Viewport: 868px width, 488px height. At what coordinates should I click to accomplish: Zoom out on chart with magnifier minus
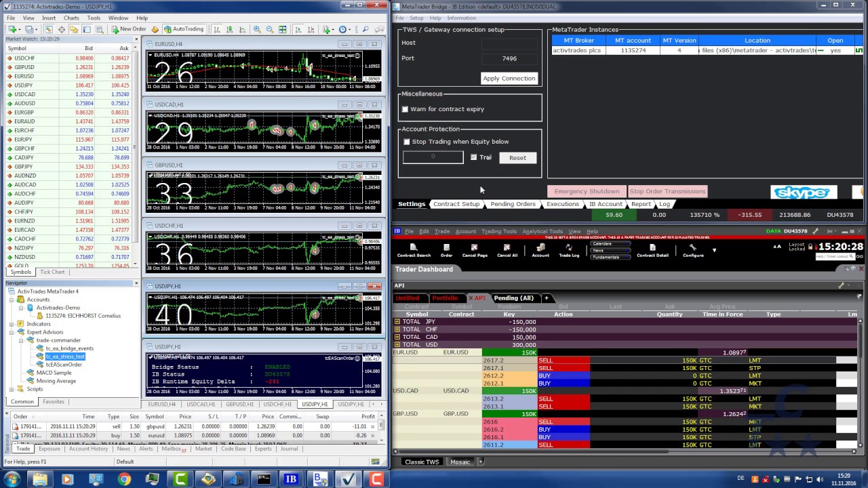point(270,29)
